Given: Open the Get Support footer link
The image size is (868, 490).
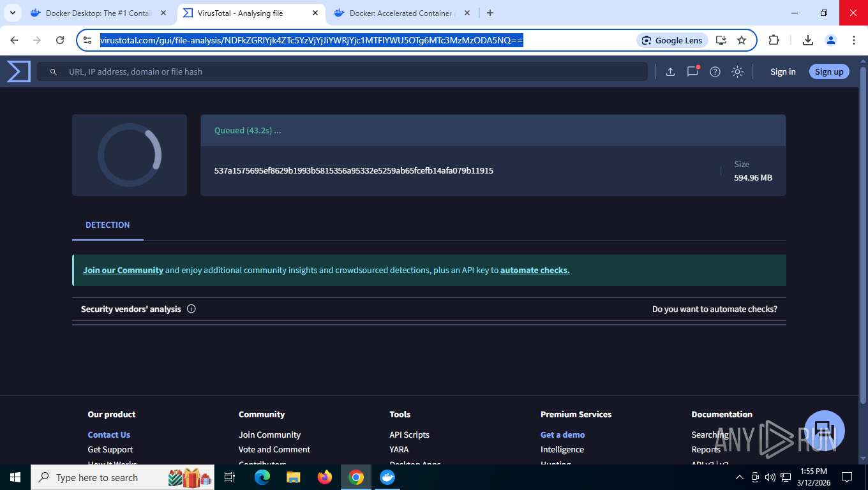Looking at the screenshot, I should click(x=110, y=449).
